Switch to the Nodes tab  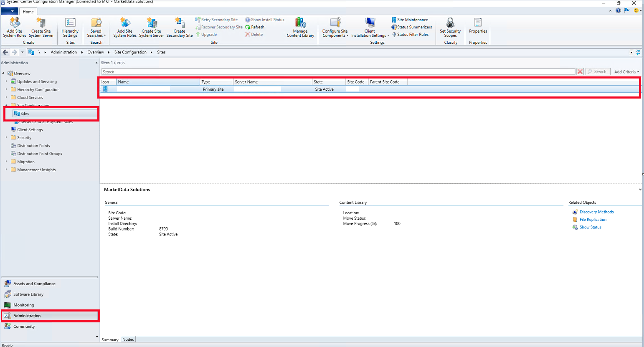tap(128, 339)
